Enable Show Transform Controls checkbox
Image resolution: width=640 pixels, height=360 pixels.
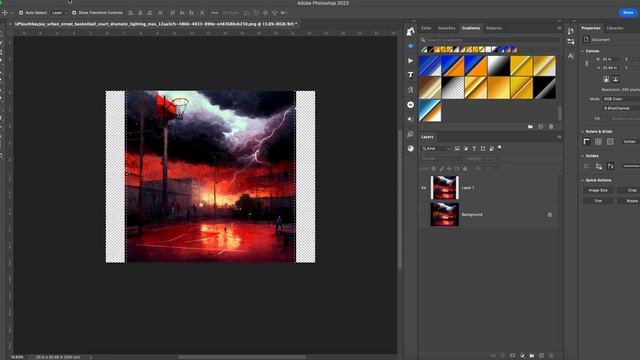pos(74,13)
